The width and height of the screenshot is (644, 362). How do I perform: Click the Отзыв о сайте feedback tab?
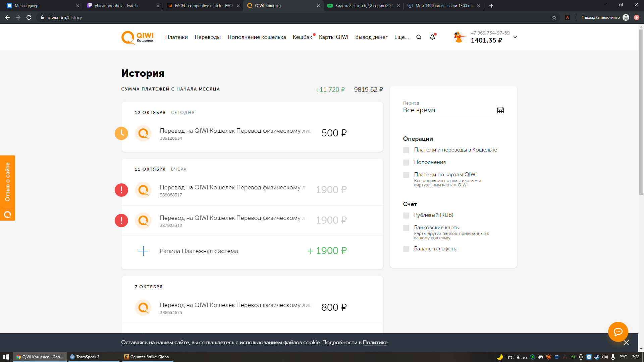pos(7,188)
